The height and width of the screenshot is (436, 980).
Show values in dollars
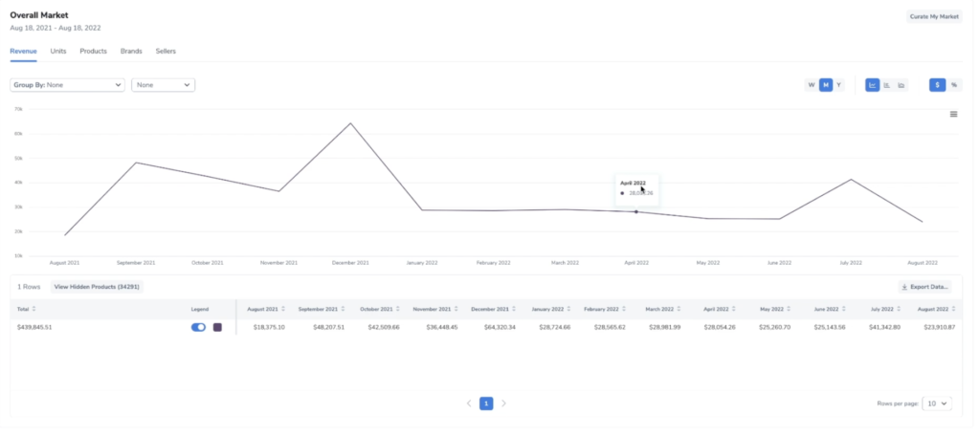point(937,85)
